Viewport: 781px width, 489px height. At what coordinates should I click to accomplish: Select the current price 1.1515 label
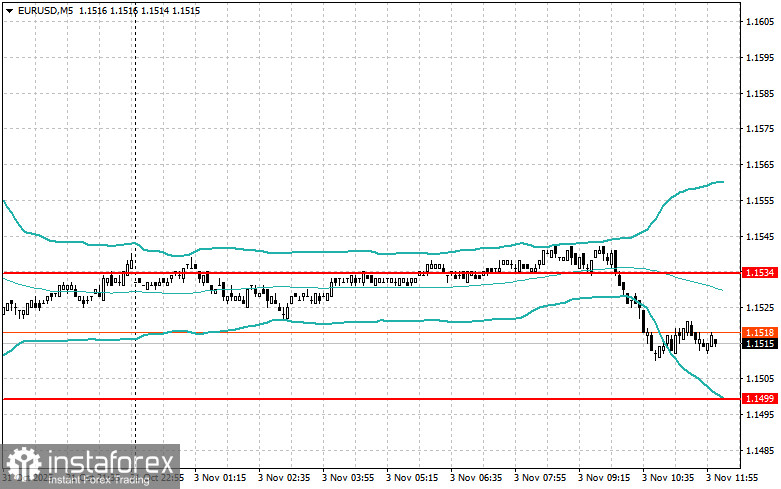760,344
